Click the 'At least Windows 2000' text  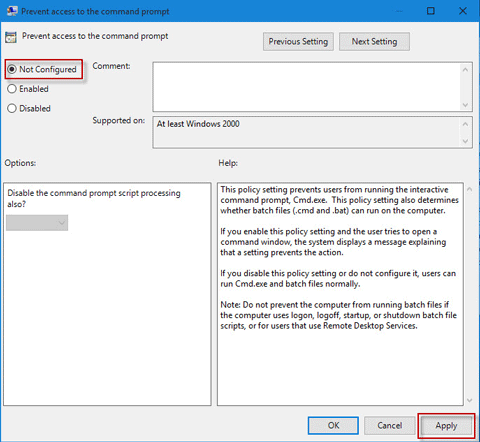(198, 124)
